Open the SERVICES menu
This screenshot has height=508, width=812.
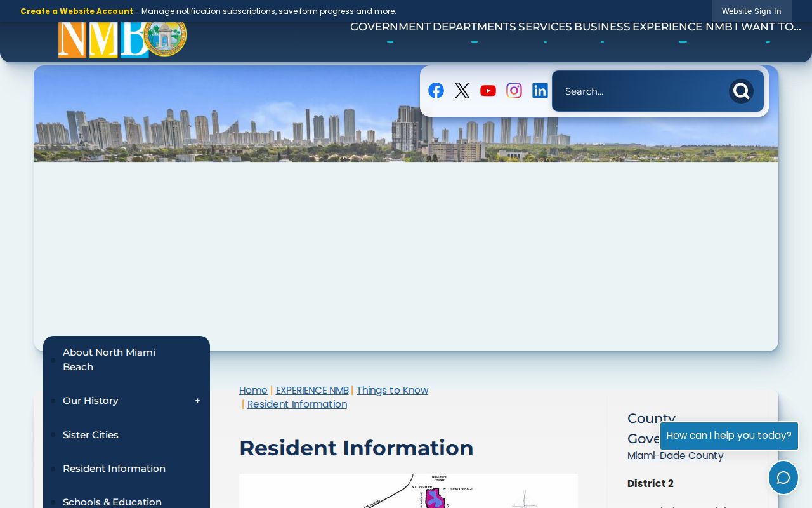click(x=545, y=27)
